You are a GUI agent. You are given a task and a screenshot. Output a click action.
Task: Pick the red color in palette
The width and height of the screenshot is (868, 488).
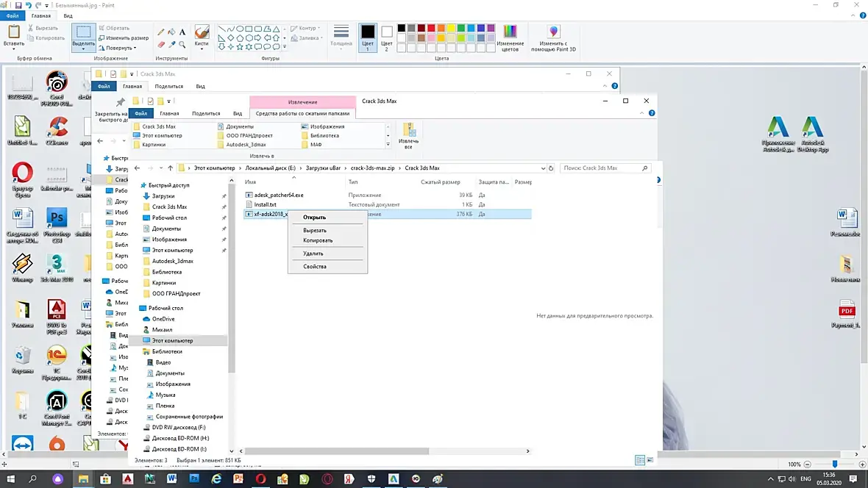click(x=431, y=28)
